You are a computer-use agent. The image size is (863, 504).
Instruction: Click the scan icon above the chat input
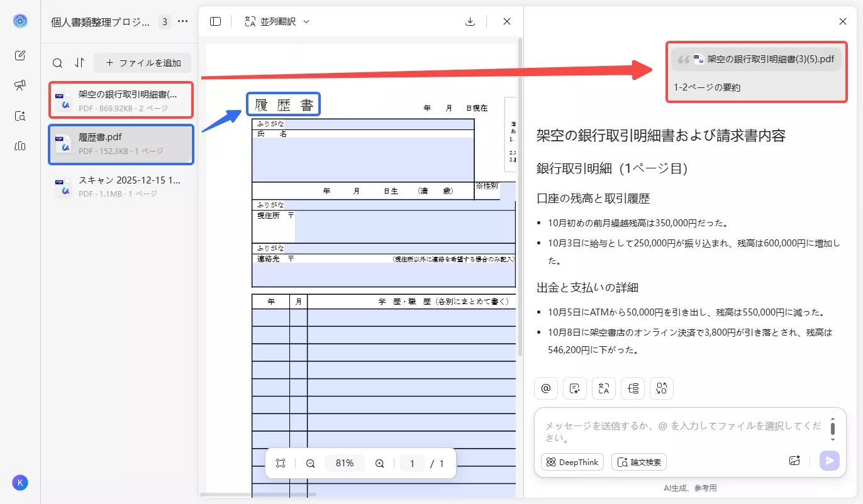[x=661, y=388]
